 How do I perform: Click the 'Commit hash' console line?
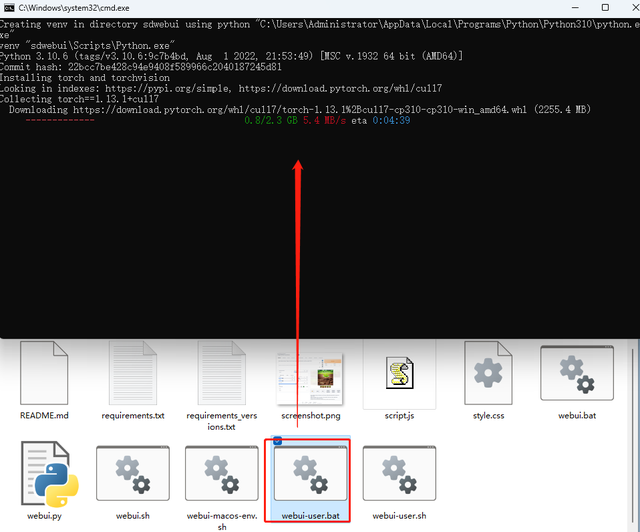click(x=140, y=67)
